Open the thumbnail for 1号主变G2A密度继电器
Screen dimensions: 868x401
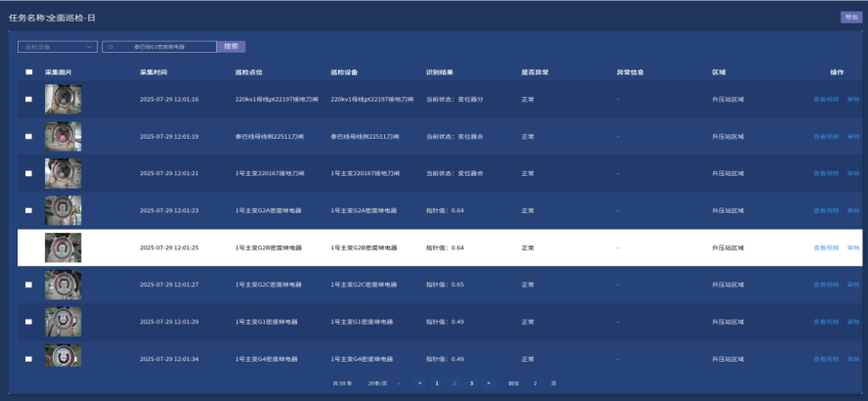pos(63,210)
